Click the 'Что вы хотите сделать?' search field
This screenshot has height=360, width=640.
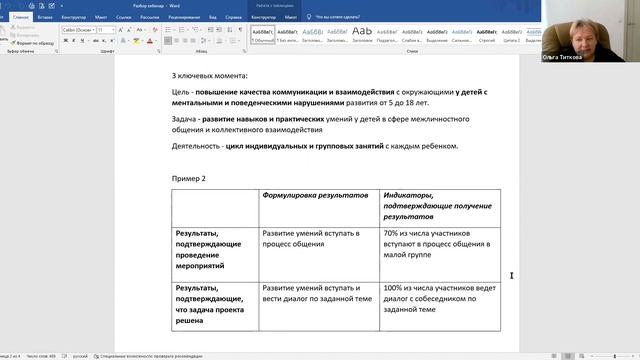pos(338,17)
